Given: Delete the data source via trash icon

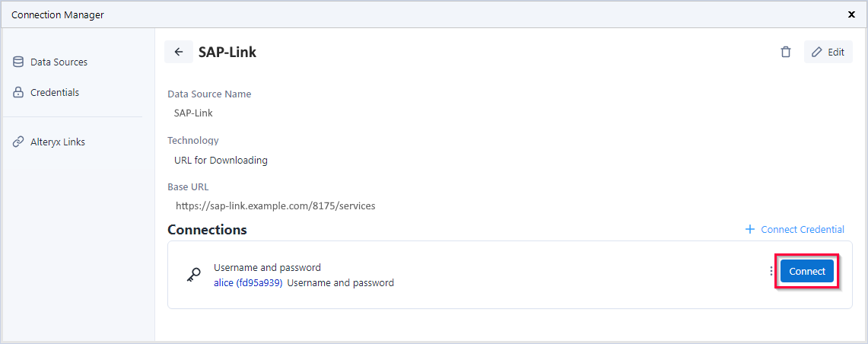Looking at the screenshot, I should click(786, 52).
